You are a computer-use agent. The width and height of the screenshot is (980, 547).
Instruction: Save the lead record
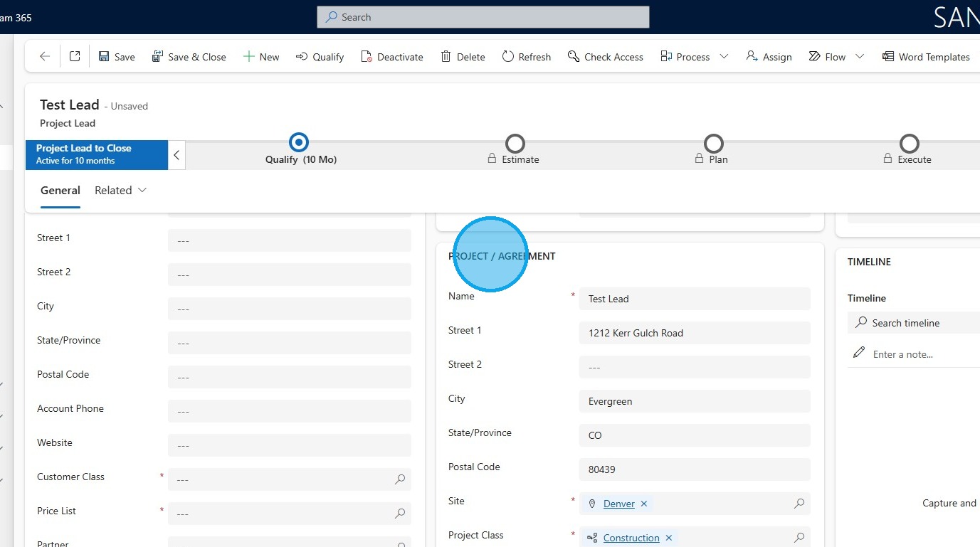(x=117, y=57)
